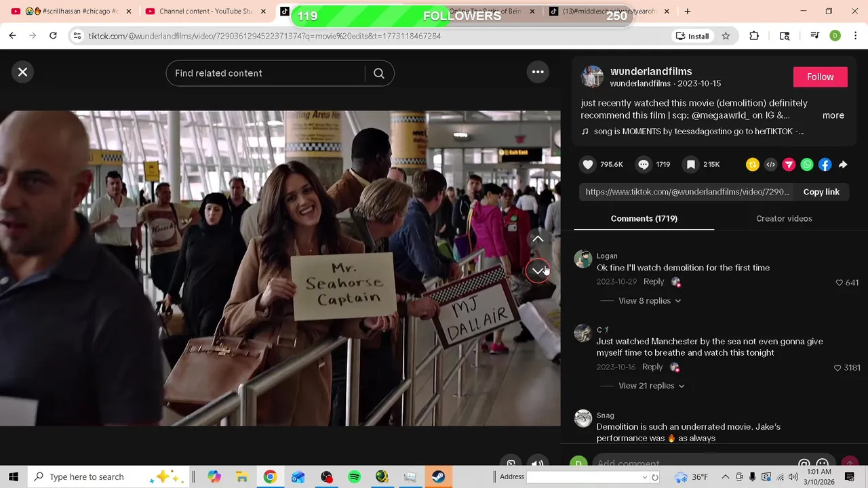The width and height of the screenshot is (868, 488).
Task: Open the Chrome extensions puzzle icon
Action: (754, 36)
